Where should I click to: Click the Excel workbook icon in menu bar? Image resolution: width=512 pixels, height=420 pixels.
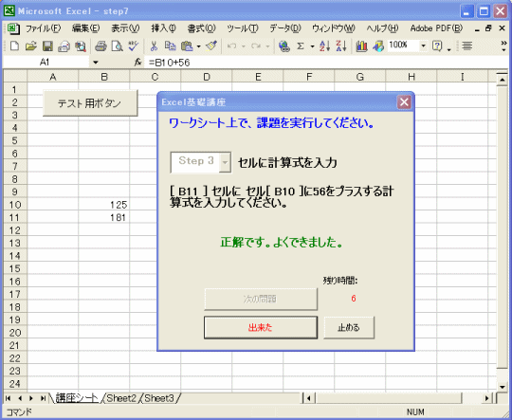[13, 28]
